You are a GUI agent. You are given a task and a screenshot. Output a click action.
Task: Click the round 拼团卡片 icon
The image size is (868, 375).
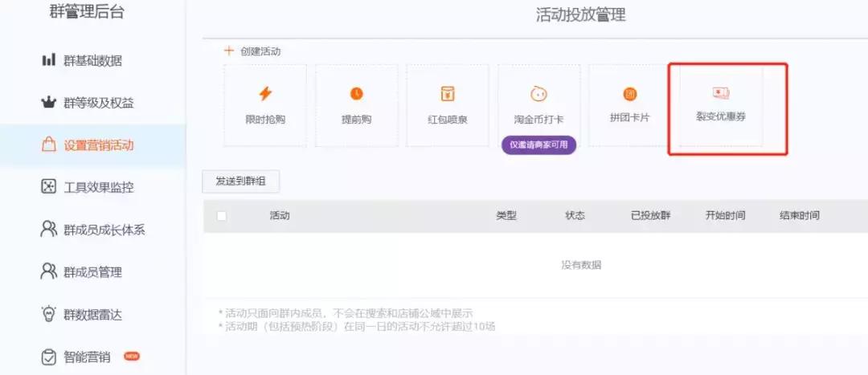pyautogui.click(x=630, y=93)
